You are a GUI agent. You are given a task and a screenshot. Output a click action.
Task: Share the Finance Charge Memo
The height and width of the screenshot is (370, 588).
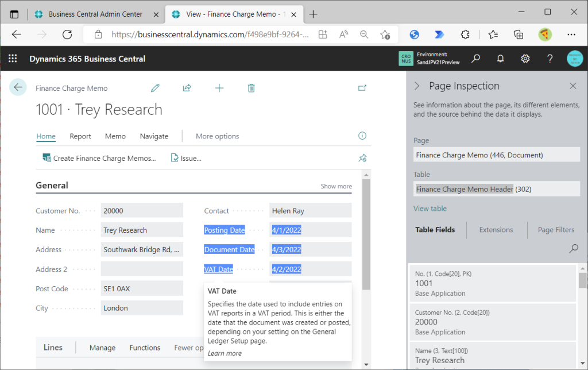coord(187,88)
